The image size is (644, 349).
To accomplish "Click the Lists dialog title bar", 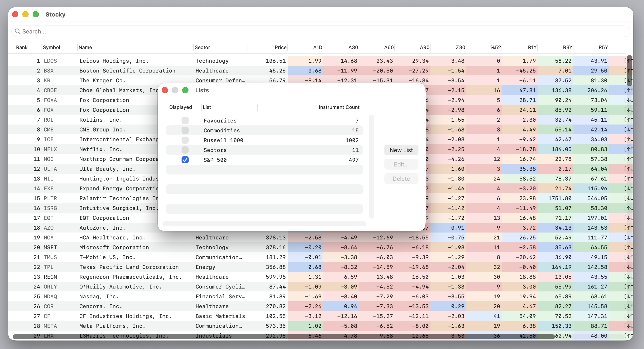I will pyautogui.click(x=291, y=90).
